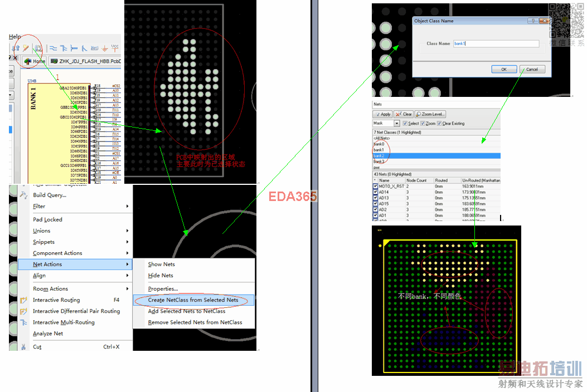The height and width of the screenshot is (392, 587).
Task: Select the bank0 net class
Action: [x=436, y=144]
